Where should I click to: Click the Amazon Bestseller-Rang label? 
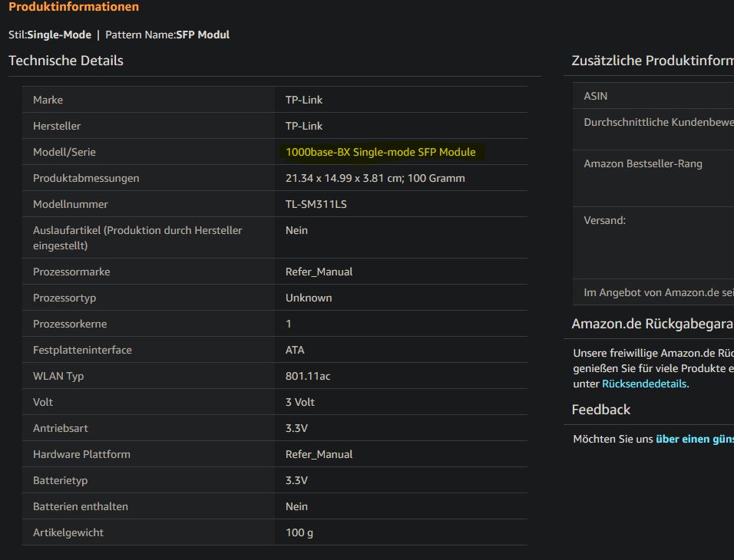643,163
